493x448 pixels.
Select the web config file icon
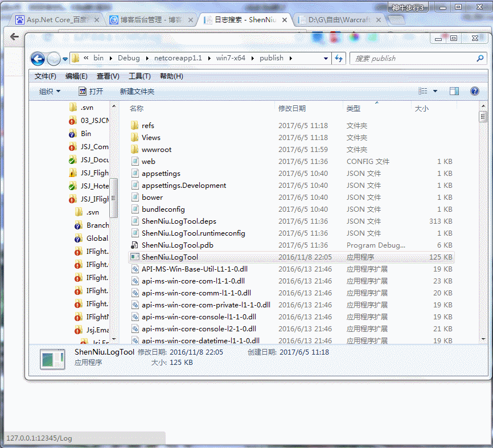click(135, 162)
